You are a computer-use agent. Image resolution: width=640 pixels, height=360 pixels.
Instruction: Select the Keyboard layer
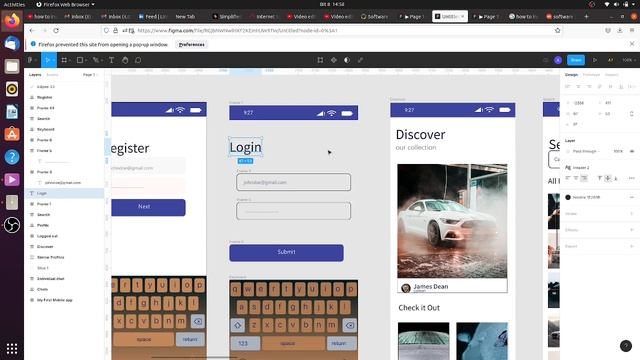pyautogui.click(x=45, y=129)
